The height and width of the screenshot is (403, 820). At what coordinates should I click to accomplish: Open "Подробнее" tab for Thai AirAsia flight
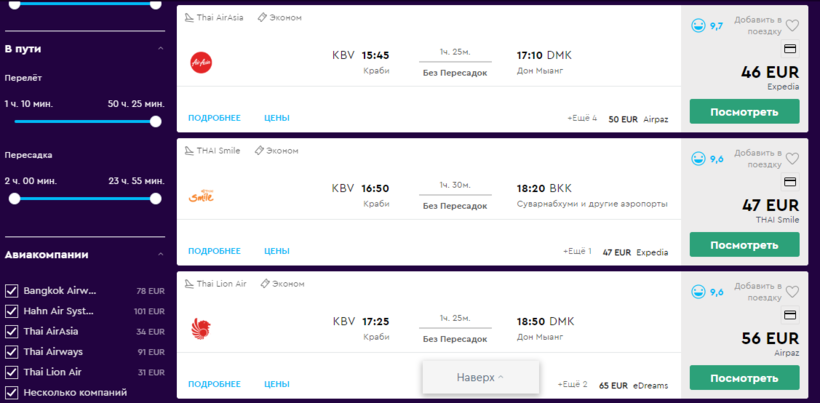click(214, 118)
